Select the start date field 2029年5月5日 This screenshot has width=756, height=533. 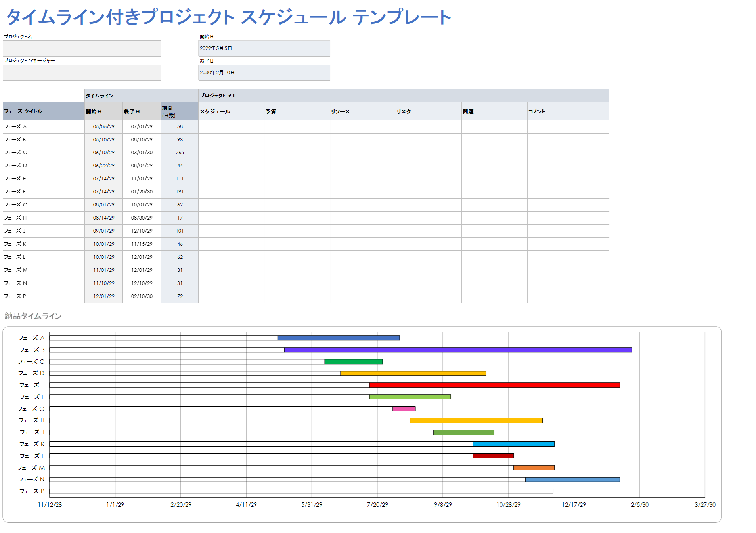coord(264,48)
